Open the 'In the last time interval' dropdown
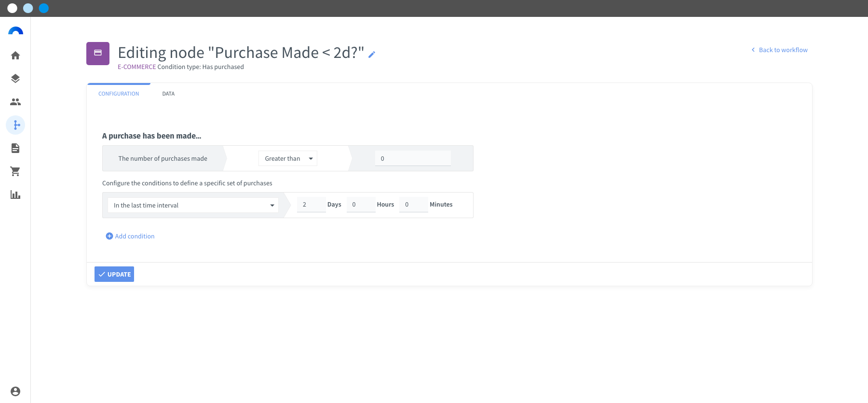 (x=193, y=205)
